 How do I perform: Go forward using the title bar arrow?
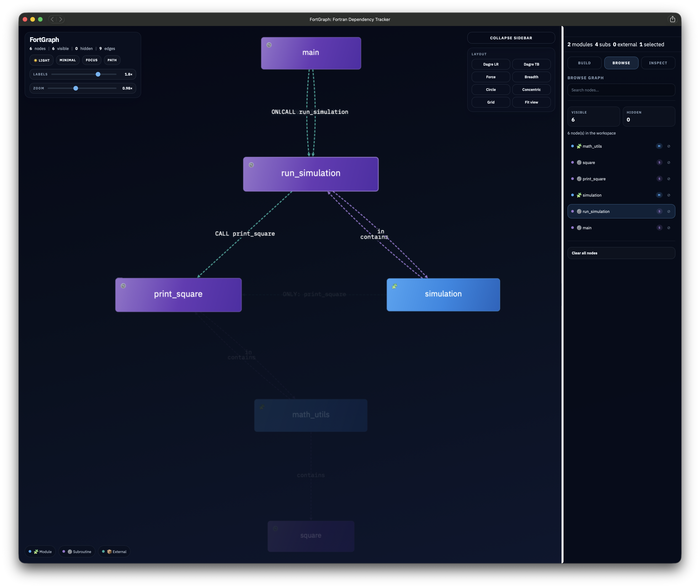[x=60, y=19]
